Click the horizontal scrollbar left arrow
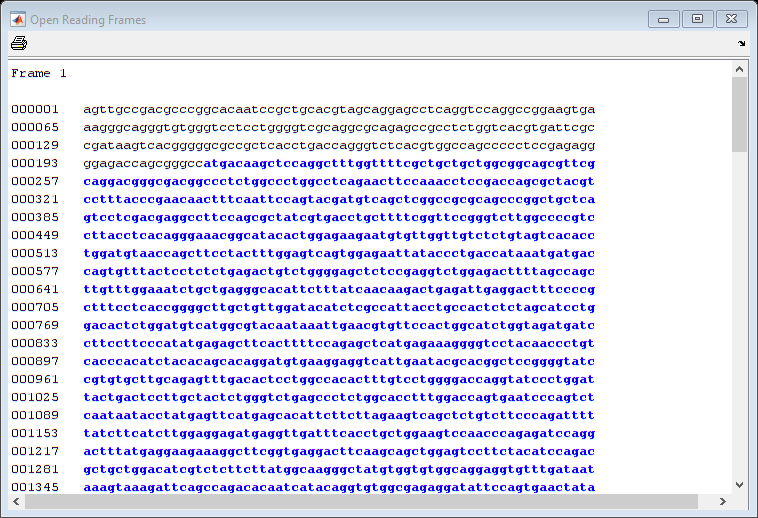This screenshot has width=758, height=518. coord(16,502)
